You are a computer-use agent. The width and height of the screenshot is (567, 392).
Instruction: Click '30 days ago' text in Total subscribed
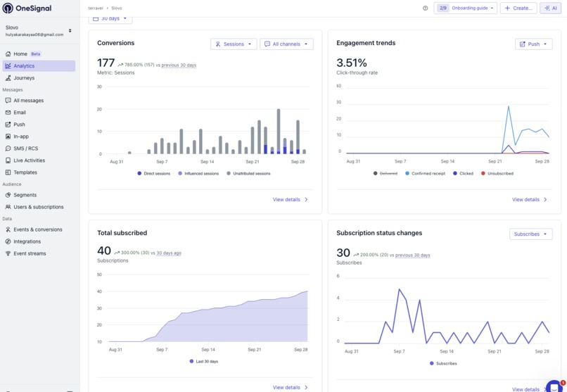(169, 253)
